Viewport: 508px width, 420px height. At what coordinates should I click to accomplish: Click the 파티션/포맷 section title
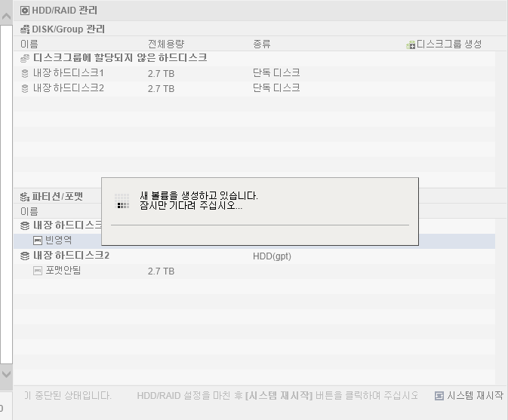[x=57, y=196]
